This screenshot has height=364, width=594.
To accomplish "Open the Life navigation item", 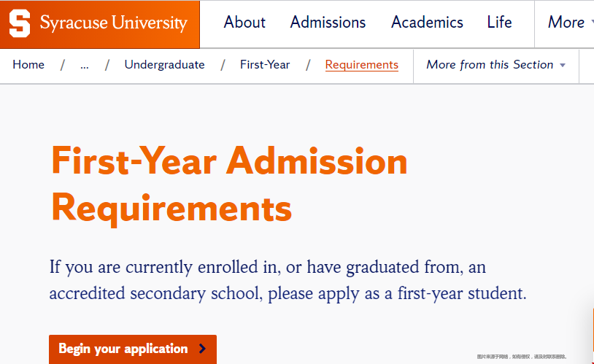I will click(x=499, y=23).
